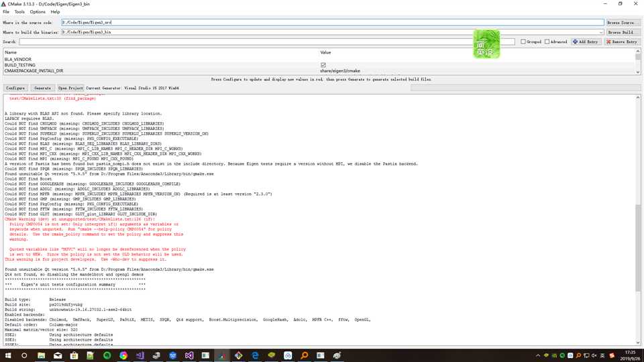The image size is (644, 362).
Task: Click the 'Build type: Release' log line
Action: coord(36,300)
